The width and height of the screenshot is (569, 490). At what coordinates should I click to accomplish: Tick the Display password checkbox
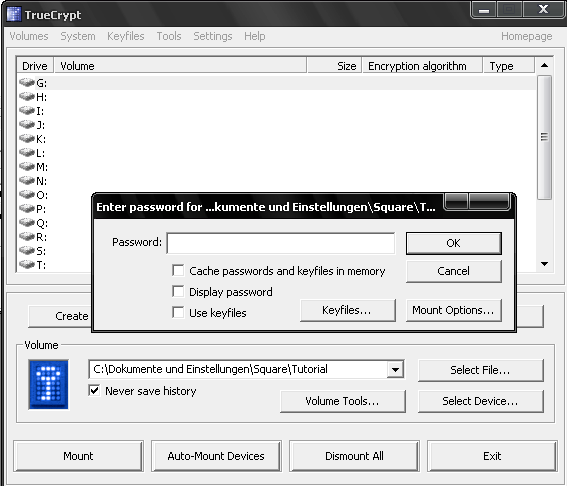tap(178, 291)
